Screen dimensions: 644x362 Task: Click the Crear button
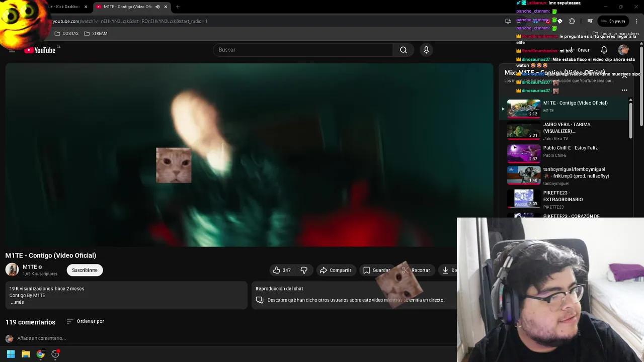pyautogui.click(x=580, y=50)
